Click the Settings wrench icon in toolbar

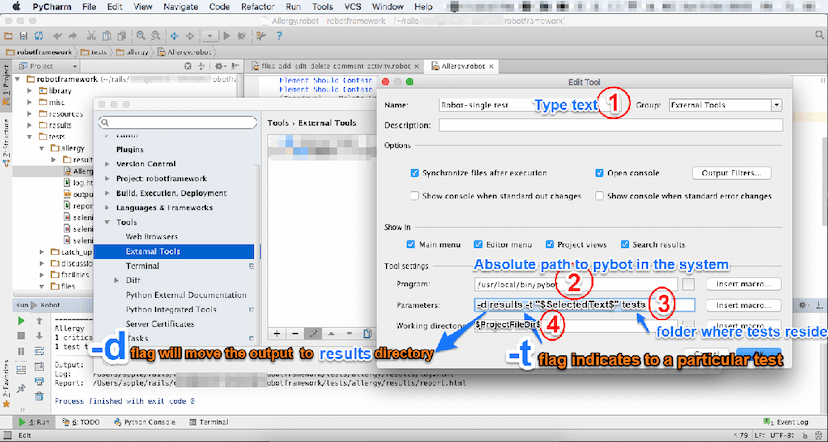(261, 36)
